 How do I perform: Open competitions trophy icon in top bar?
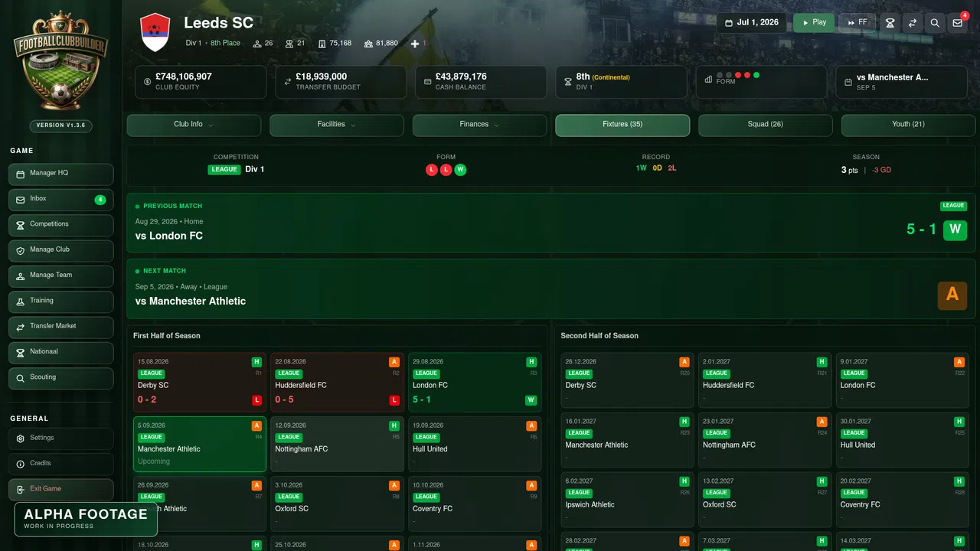(890, 23)
